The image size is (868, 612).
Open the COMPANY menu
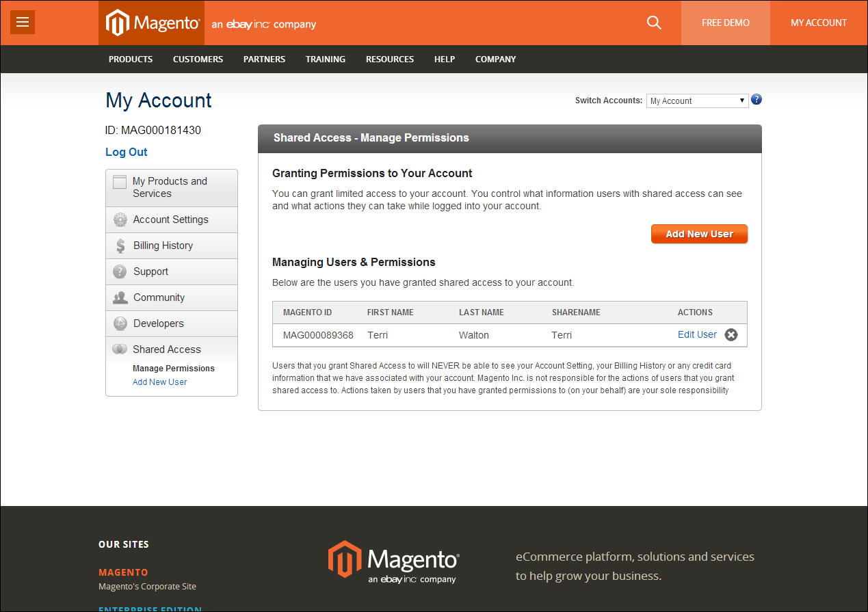(496, 59)
